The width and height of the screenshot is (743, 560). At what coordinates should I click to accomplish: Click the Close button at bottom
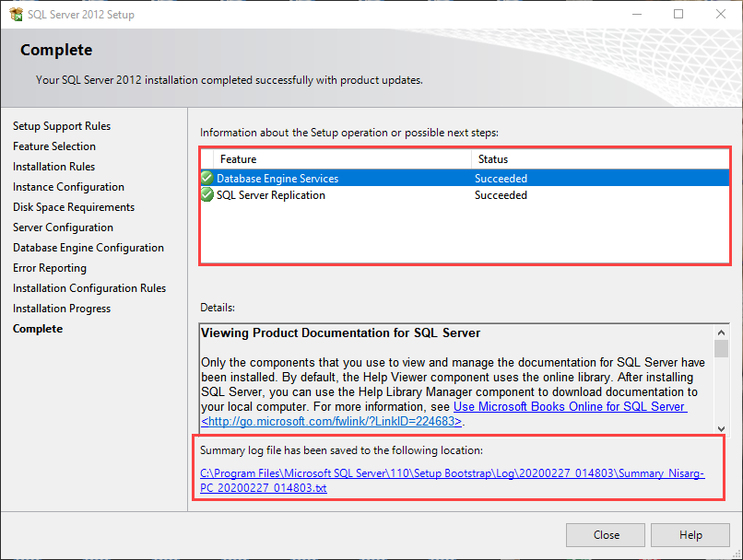coord(606,535)
